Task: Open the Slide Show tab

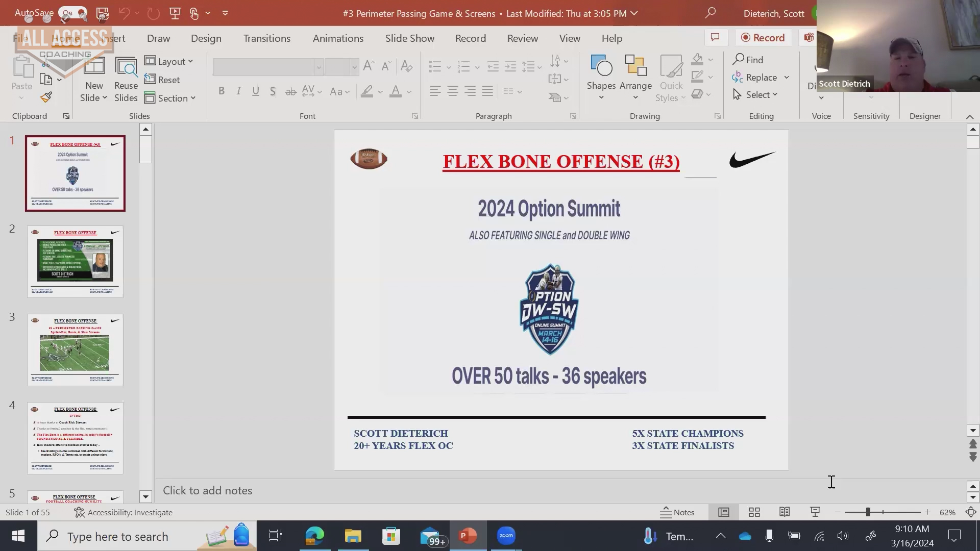Action: (x=410, y=38)
